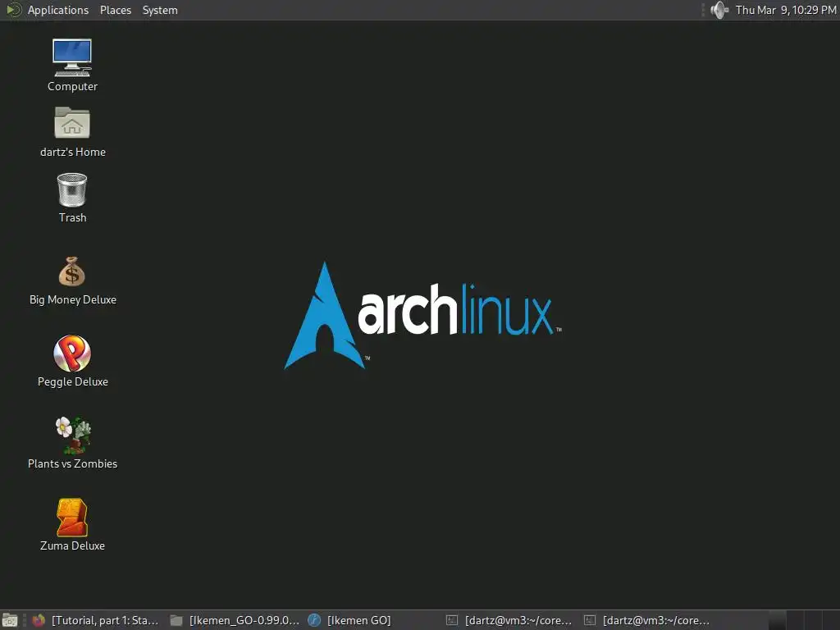
Task: Click the show desktop icon in the bottom panel
Action: point(10,620)
